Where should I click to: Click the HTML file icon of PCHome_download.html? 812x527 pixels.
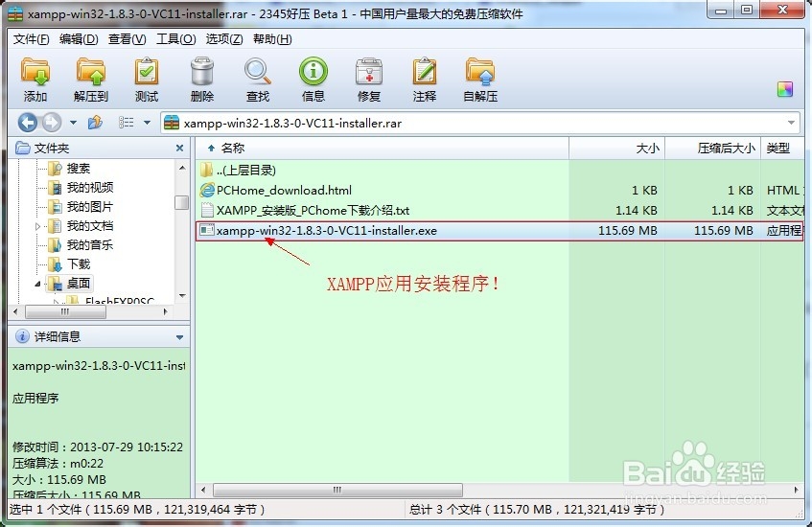(207, 190)
